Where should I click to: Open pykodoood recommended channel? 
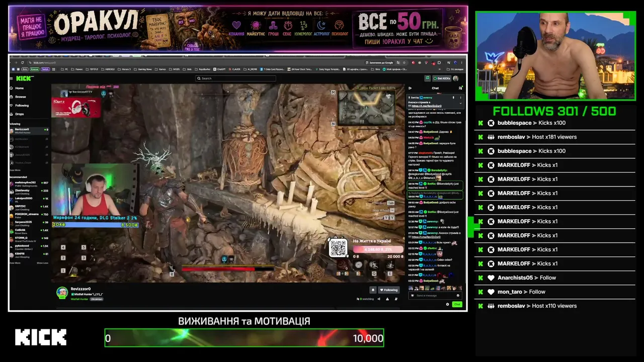[x=29, y=247]
